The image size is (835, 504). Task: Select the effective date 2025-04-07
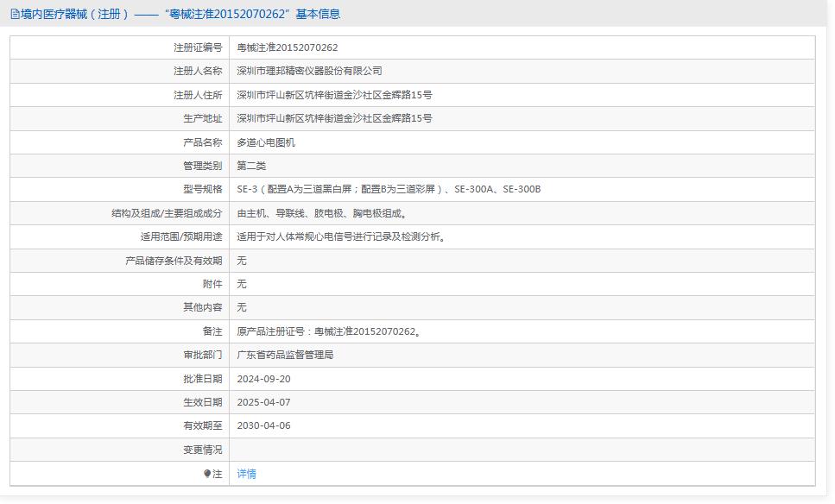tap(263, 402)
